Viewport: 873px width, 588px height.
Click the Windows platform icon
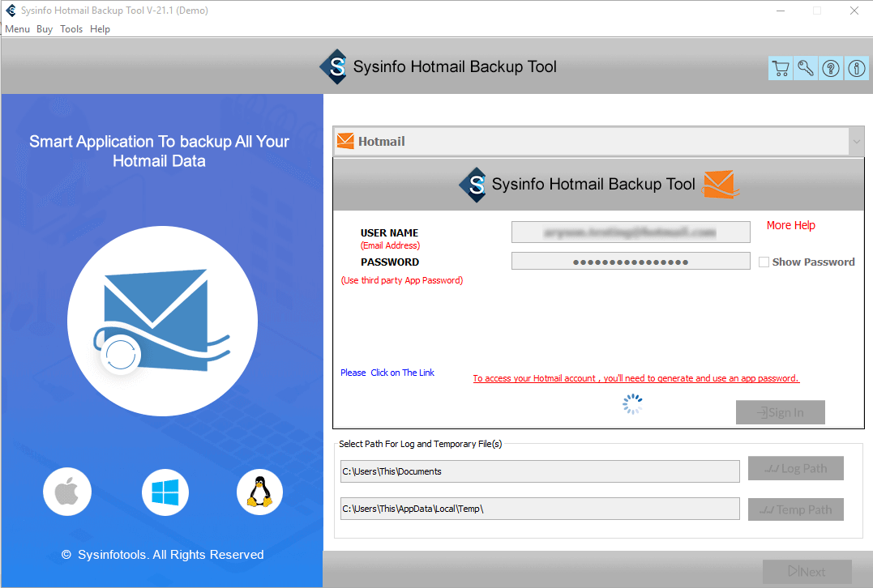pyautogui.click(x=165, y=492)
